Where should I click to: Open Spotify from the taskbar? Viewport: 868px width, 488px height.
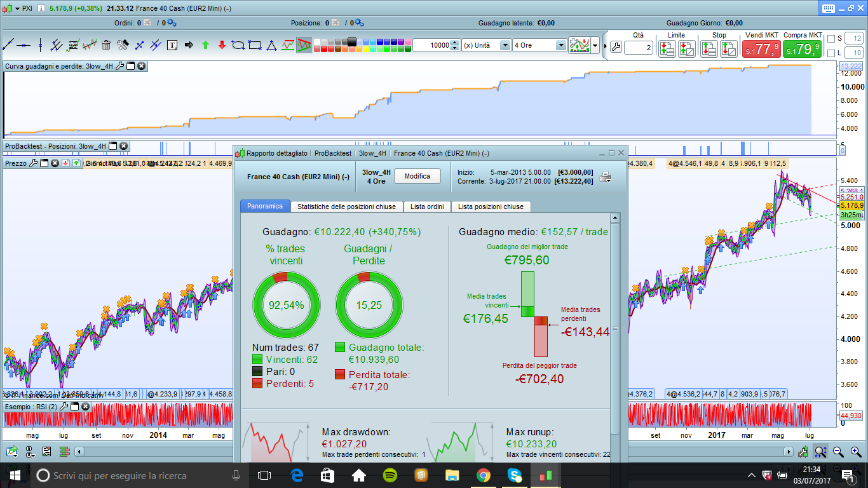pyautogui.click(x=390, y=475)
